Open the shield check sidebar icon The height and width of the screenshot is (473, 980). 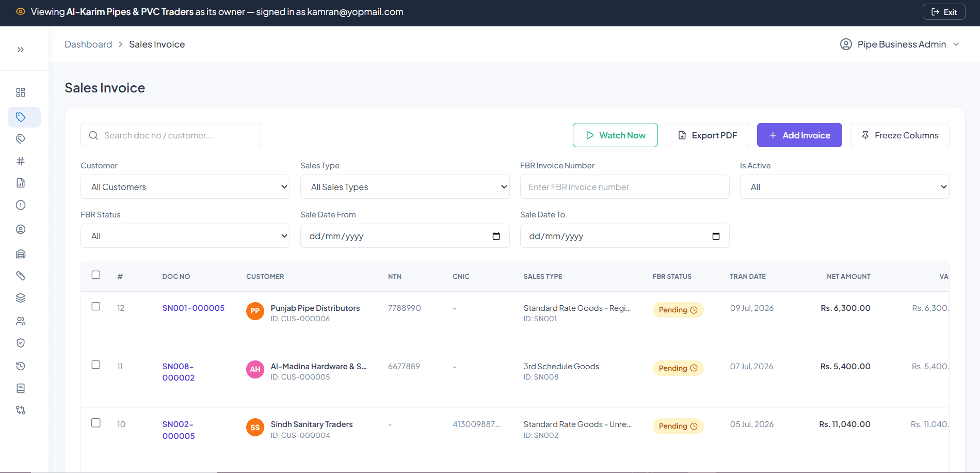point(21,343)
